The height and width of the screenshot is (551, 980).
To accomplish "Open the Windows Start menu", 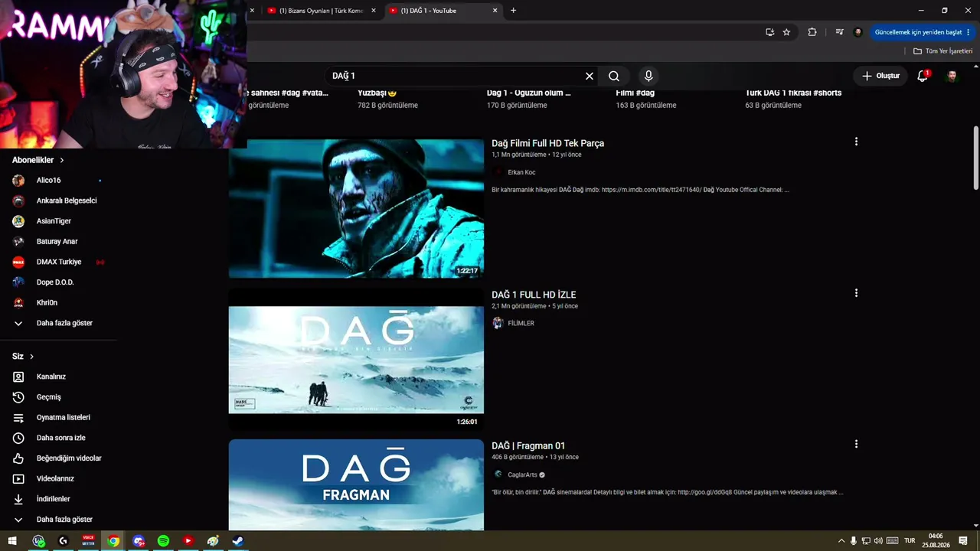I will tap(12, 541).
